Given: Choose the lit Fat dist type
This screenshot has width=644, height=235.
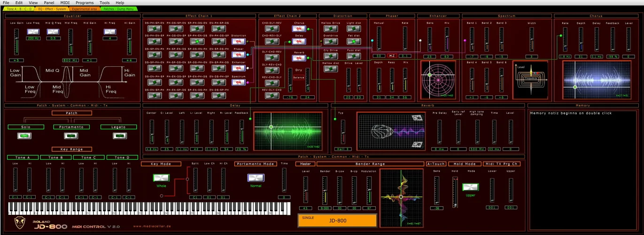Looking at the screenshot, I should click(x=353, y=42).
